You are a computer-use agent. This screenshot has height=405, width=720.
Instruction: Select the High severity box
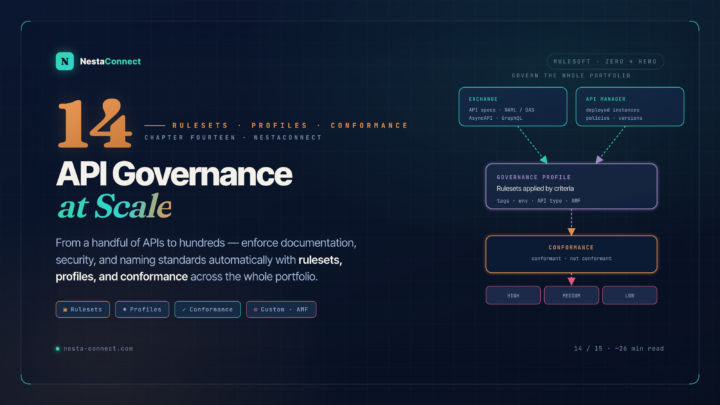click(513, 295)
